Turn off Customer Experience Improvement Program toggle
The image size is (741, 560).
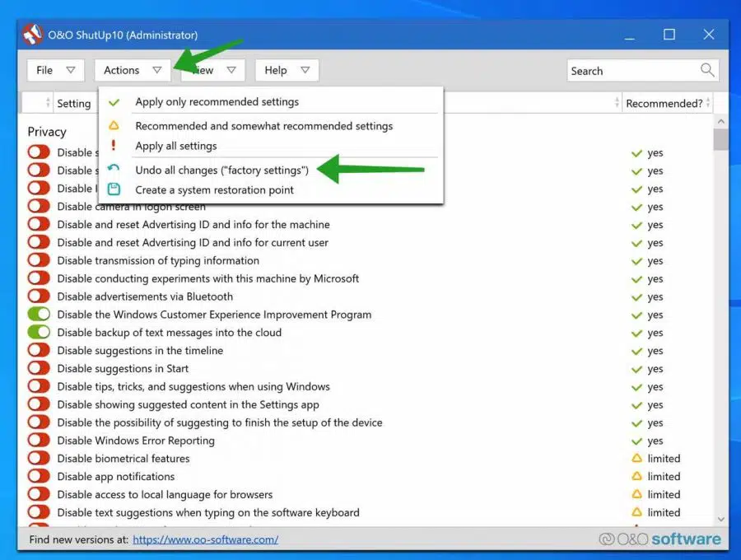[x=39, y=314]
